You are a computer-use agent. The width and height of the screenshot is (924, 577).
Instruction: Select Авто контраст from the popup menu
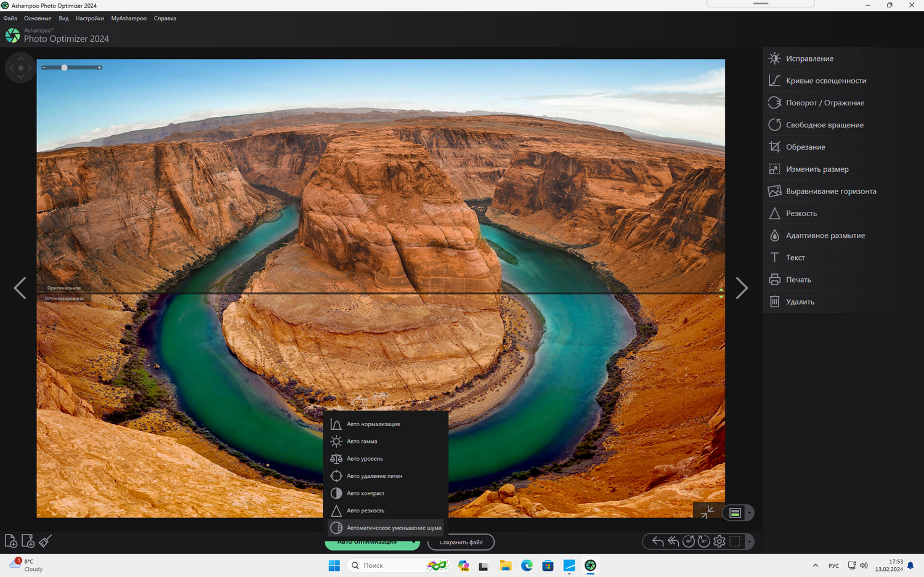(x=365, y=493)
